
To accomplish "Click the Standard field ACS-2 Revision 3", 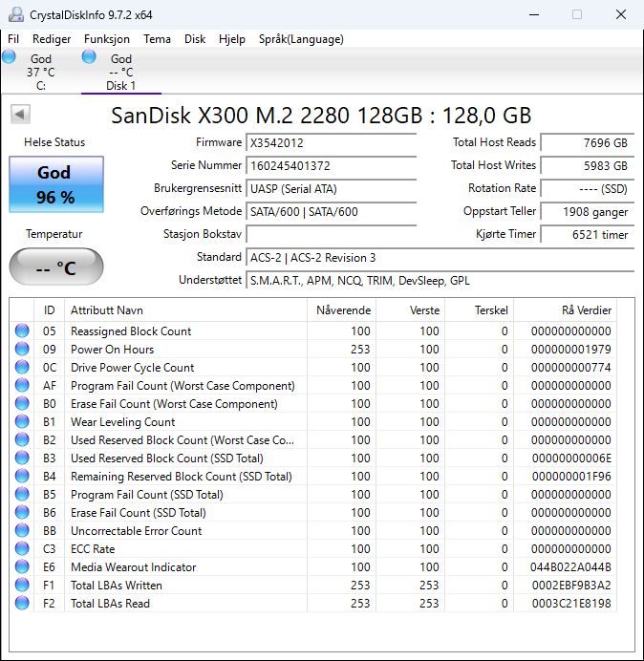I will 440,258.
